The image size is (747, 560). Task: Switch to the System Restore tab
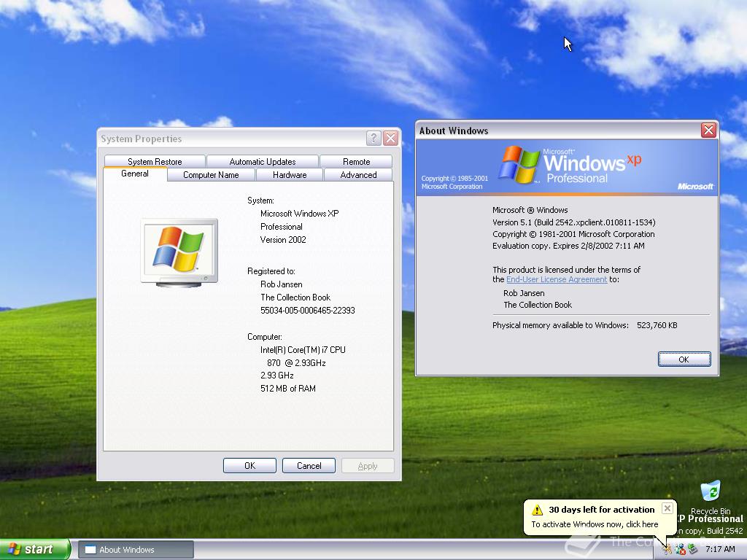(155, 161)
